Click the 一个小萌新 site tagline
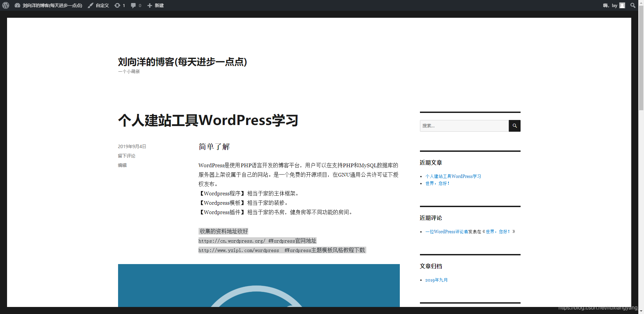 coord(129,71)
